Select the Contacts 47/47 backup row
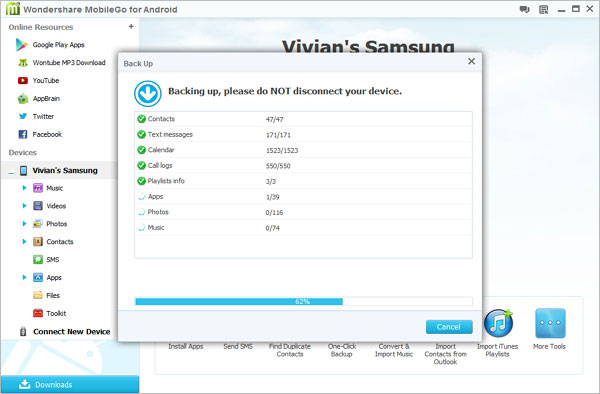This screenshot has height=394, width=600. coord(303,119)
